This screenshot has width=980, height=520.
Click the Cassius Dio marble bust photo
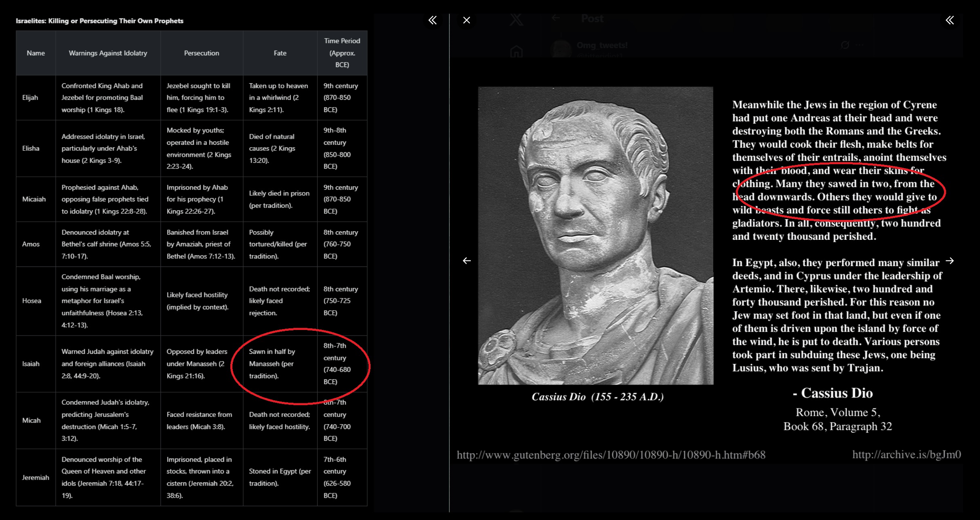[x=596, y=235]
